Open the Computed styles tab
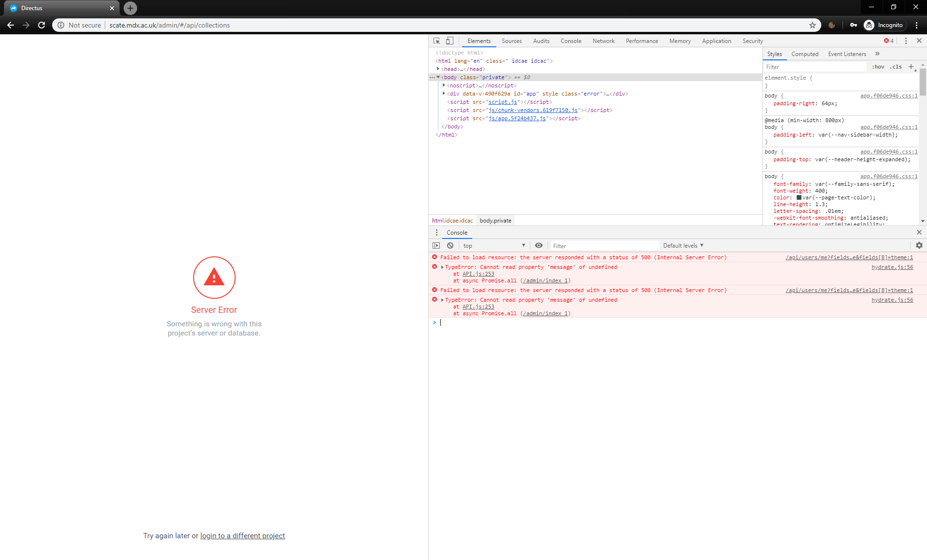The image size is (927, 560). click(804, 54)
